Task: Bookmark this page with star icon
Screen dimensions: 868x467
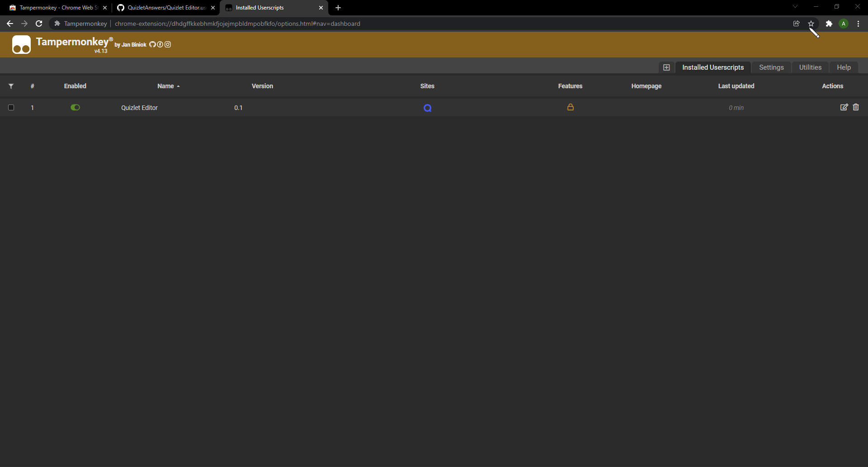Action: [811, 24]
